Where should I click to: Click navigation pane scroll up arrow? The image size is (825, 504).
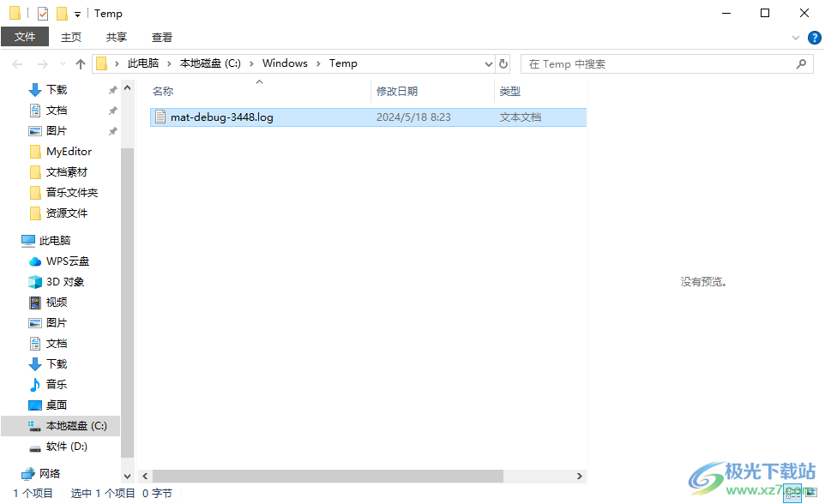pyautogui.click(x=127, y=88)
